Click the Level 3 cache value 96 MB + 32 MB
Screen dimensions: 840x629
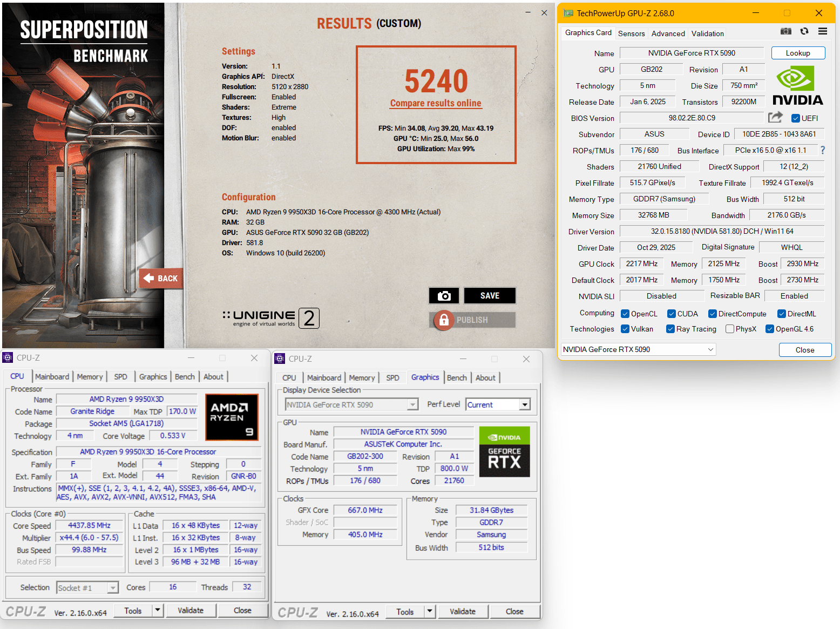[x=195, y=562]
